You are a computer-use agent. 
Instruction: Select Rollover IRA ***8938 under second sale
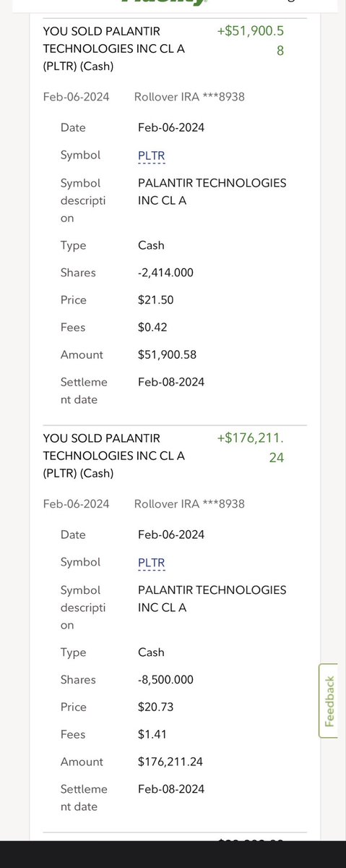coord(189,503)
